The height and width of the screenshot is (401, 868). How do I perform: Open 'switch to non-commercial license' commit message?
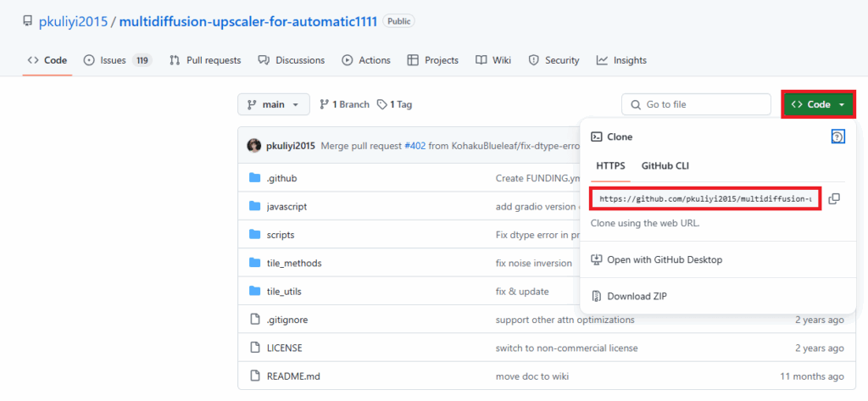[566, 348]
